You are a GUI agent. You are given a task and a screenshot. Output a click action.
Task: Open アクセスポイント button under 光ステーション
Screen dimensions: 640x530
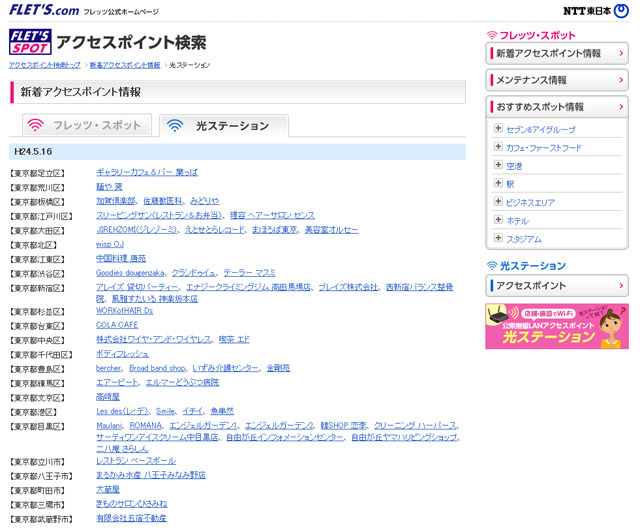pyautogui.click(x=557, y=285)
